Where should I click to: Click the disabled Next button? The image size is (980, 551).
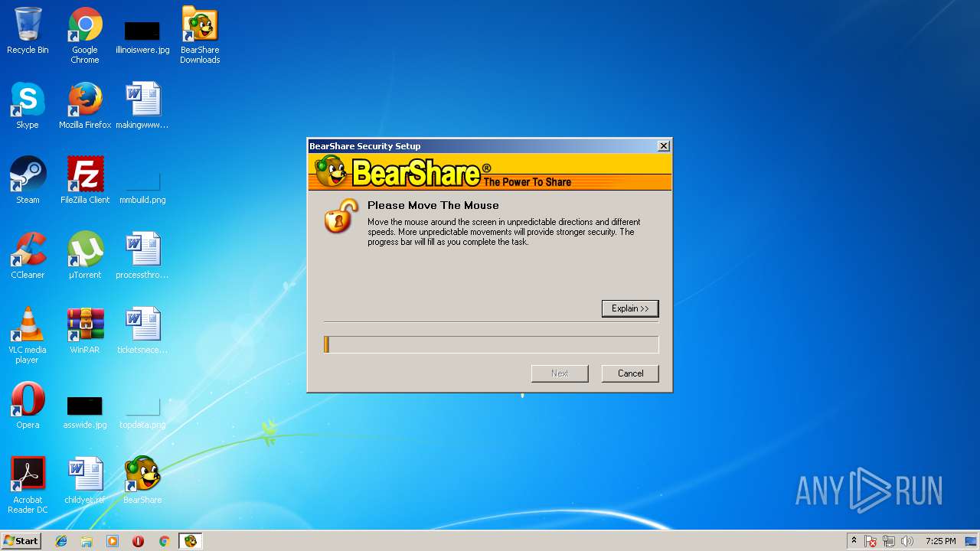pos(560,373)
